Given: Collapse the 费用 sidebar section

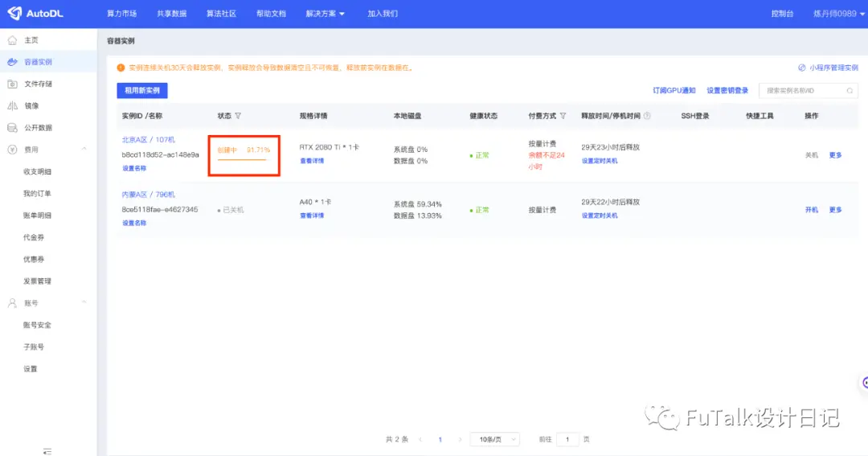Looking at the screenshot, I should 84,149.
